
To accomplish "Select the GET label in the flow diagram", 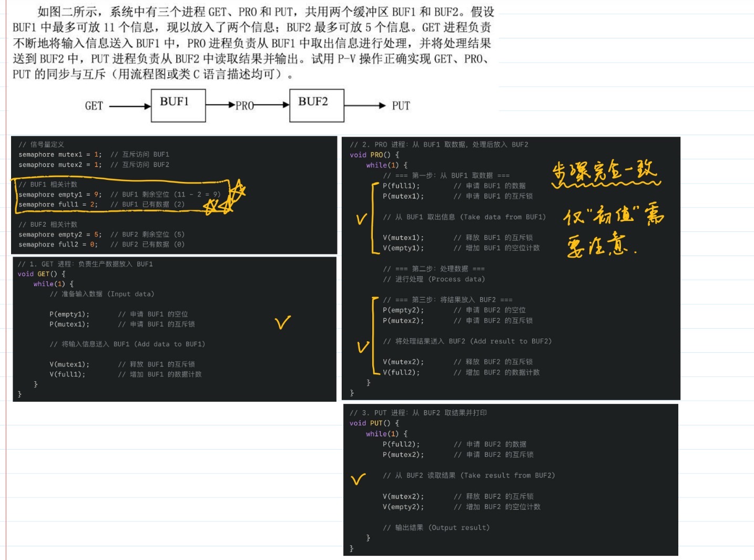I will (94, 106).
